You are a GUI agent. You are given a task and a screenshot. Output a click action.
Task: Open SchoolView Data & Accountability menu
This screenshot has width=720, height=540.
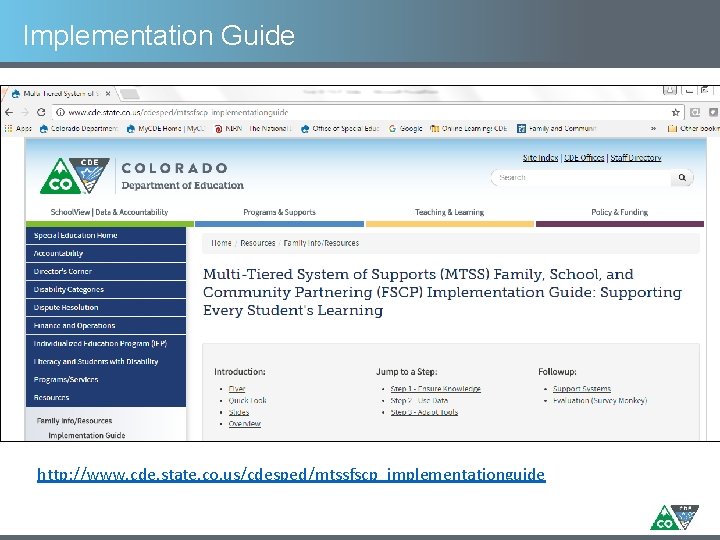click(109, 212)
